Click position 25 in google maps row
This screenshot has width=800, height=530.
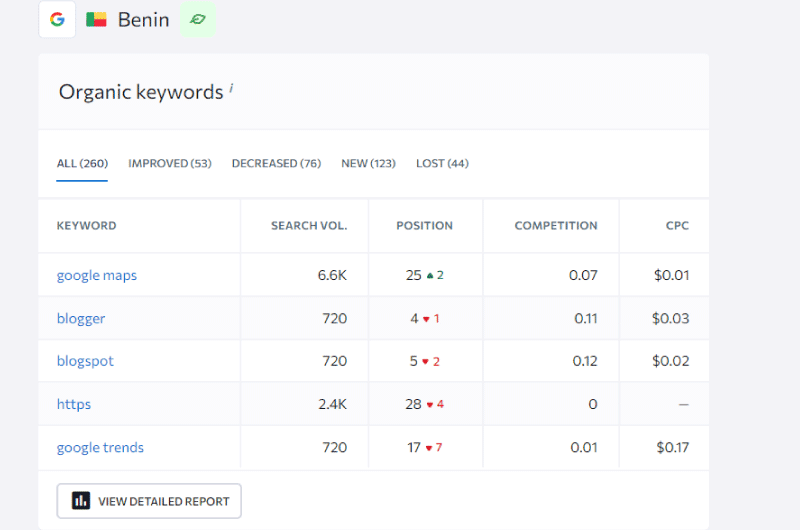click(x=414, y=275)
